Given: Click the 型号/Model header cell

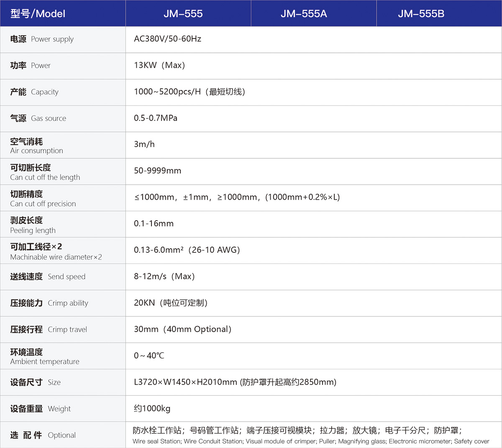Looking at the screenshot, I should click(x=38, y=14).
